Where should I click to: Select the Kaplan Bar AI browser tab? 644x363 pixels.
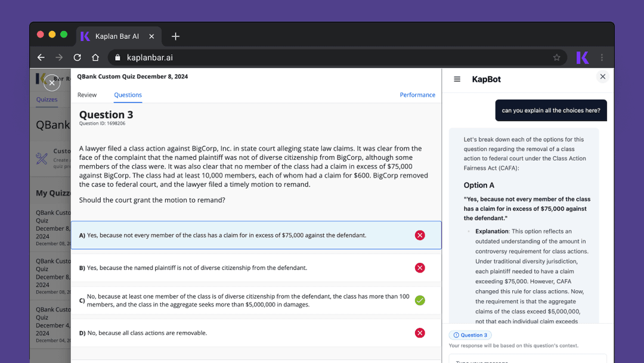(119, 36)
